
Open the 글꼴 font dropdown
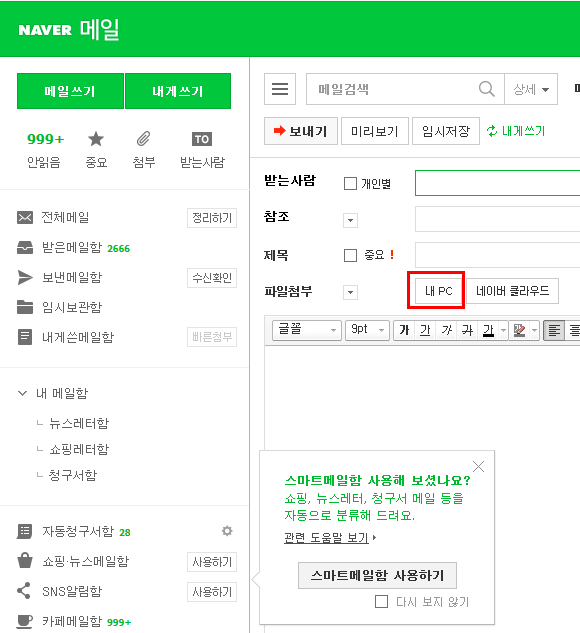tap(307, 331)
